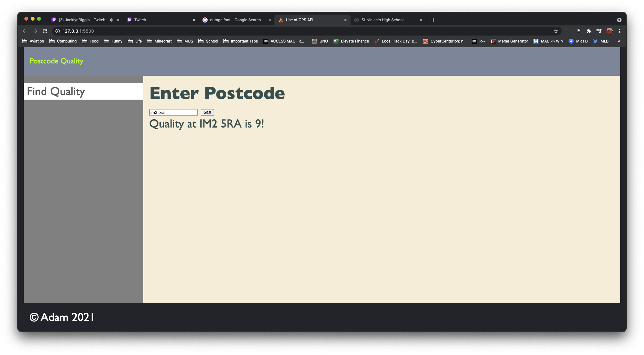Screen dimensions: 644x355
Task: Click the Find Quality sidebar link
Action: [56, 91]
